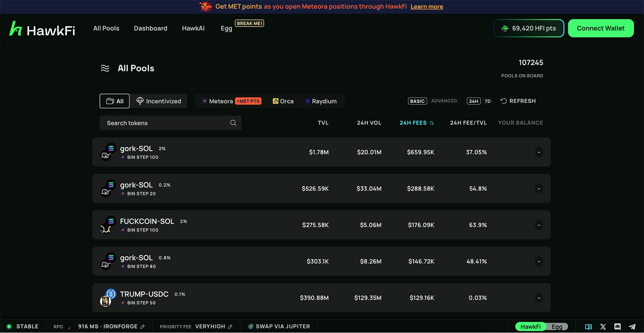The image size is (644, 333).
Task: Switch time range to 7D
Action: point(487,101)
